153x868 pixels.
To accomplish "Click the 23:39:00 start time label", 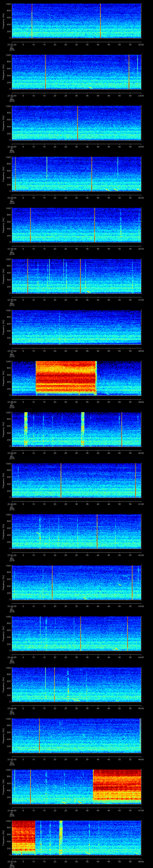I will click(x=12, y=453).
